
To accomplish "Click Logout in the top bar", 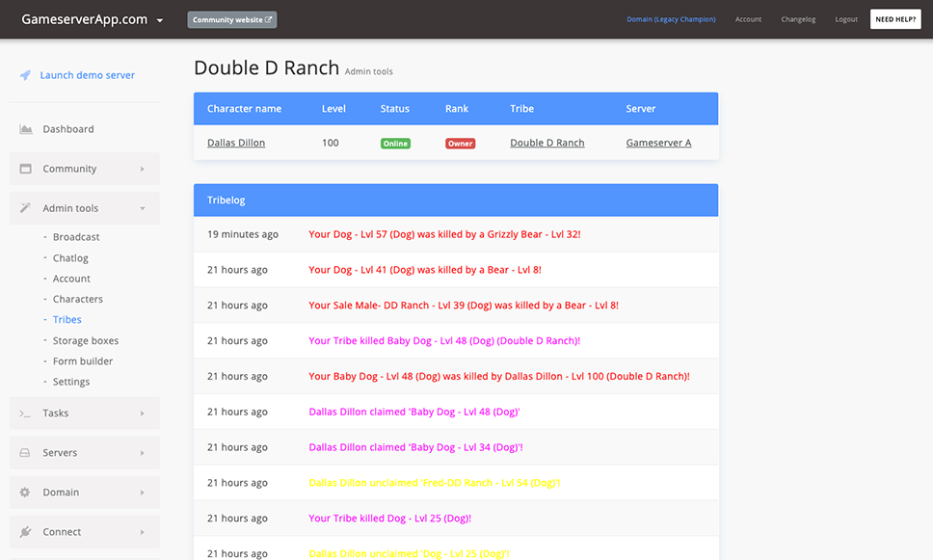I will pos(846,19).
